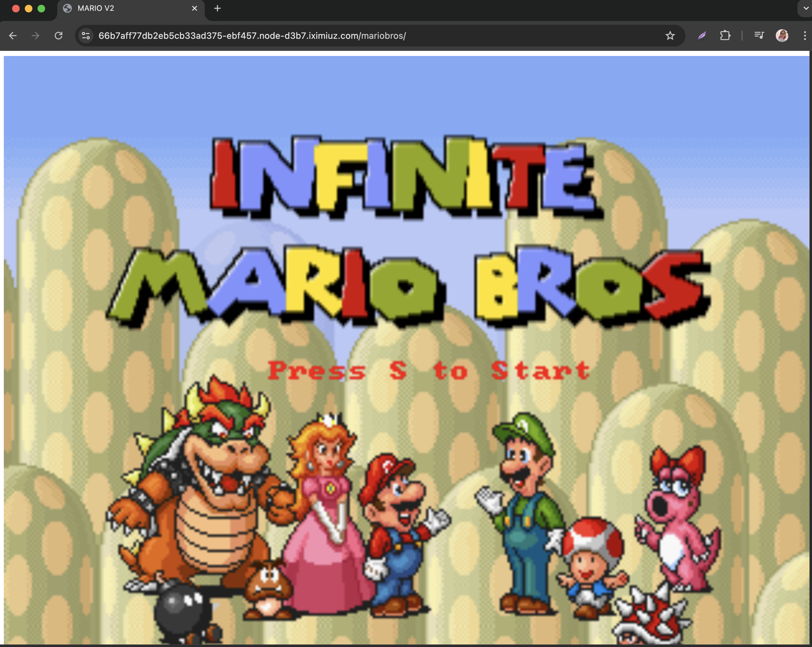Reload the Mario page

point(58,36)
